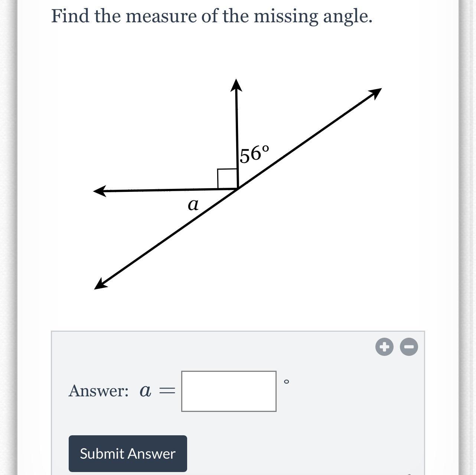Click the equals sign before the input box
The image size is (476, 475).
(x=167, y=391)
